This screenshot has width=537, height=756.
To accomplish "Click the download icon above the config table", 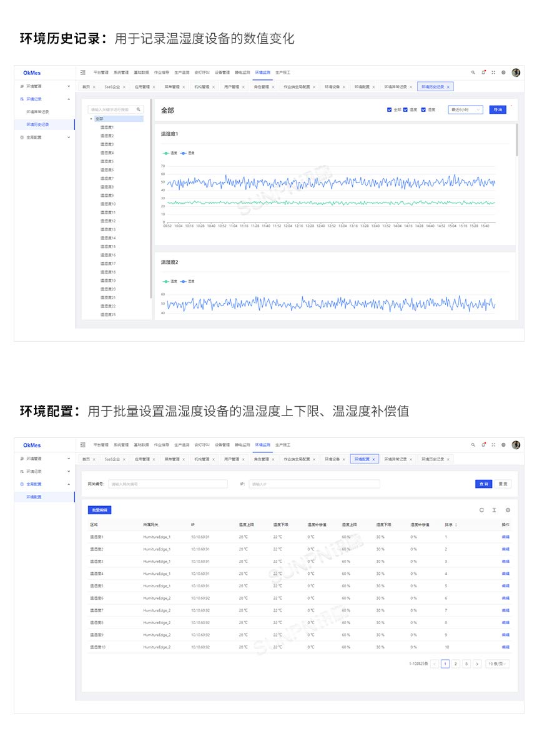I will [x=494, y=510].
